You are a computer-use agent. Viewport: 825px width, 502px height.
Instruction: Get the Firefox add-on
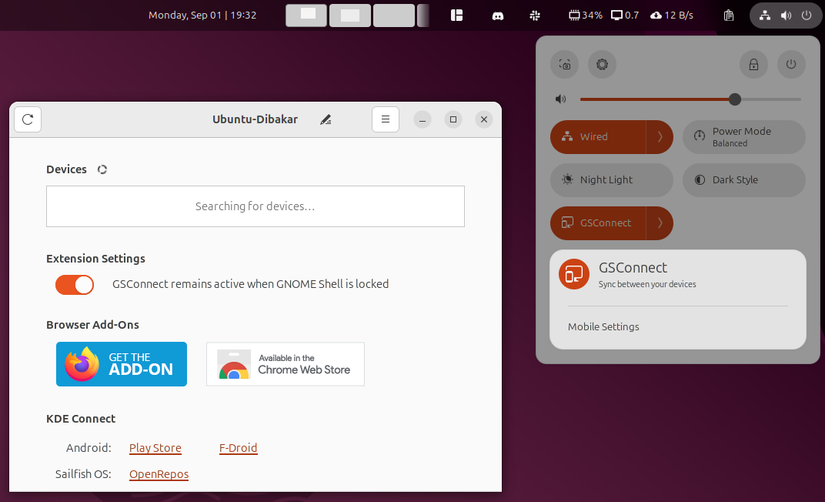(122, 364)
